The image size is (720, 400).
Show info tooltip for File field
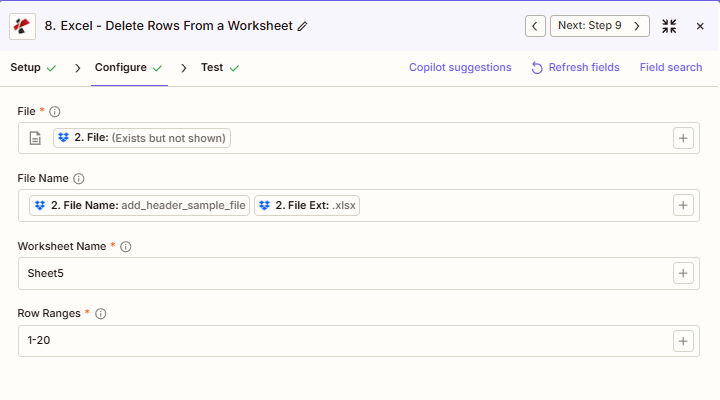point(55,112)
